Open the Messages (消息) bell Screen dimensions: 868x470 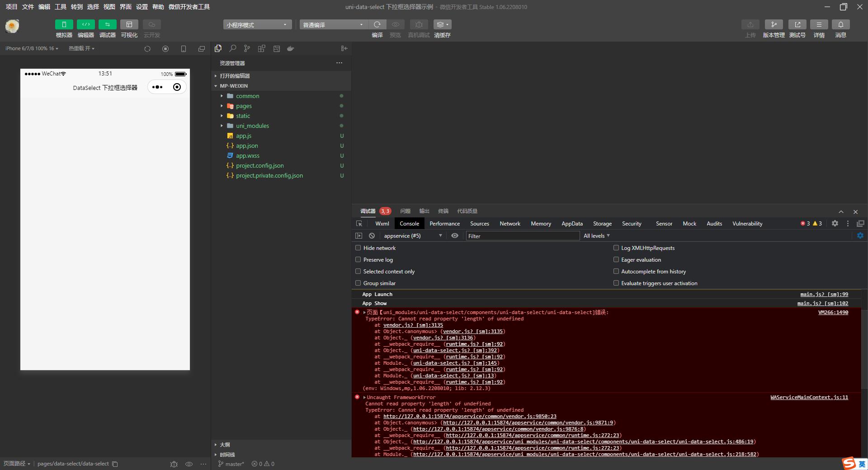(x=840, y=24)
